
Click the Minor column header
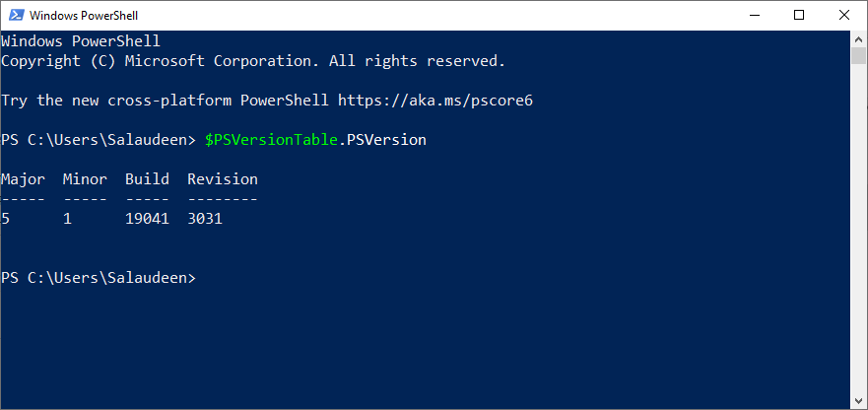coord(85,179)
